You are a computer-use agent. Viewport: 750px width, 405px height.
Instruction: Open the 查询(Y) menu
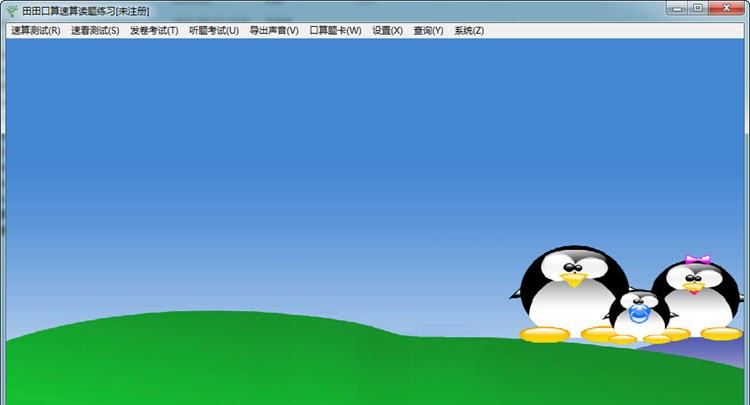point(428,31)
